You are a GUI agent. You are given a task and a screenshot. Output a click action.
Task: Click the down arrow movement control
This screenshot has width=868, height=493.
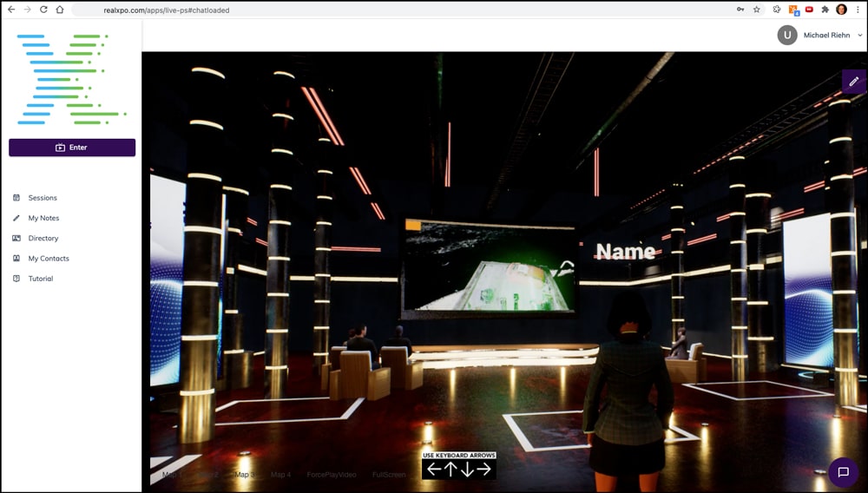(467, 470)
